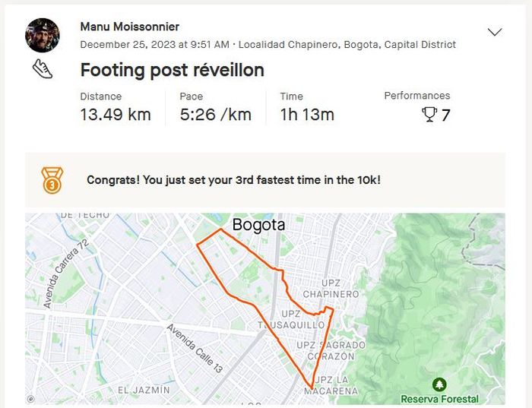The image size is (532, 408).
Task: Click the activity date and location text
Action: (x=268, y=45)
